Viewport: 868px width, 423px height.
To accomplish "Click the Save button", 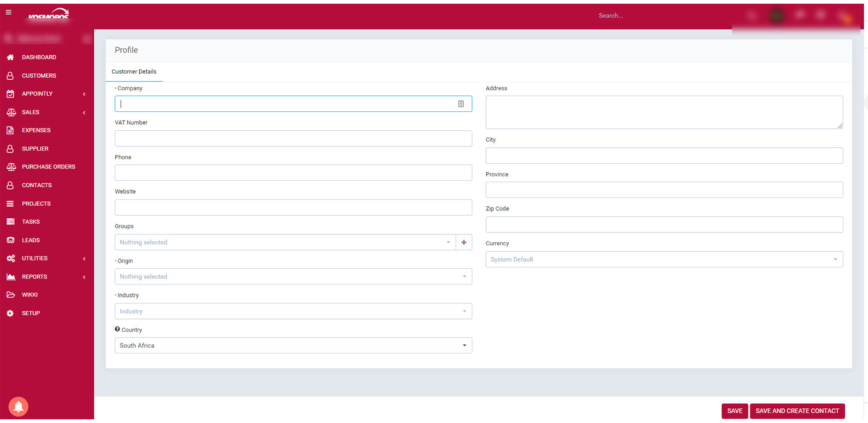I will [x=735, y=411].
